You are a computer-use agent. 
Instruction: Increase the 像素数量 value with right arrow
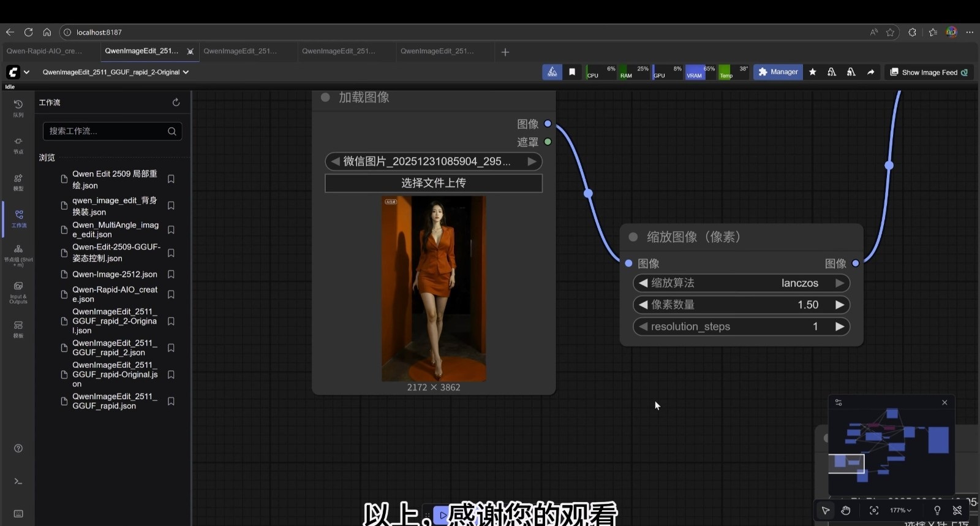coord(840,305)
